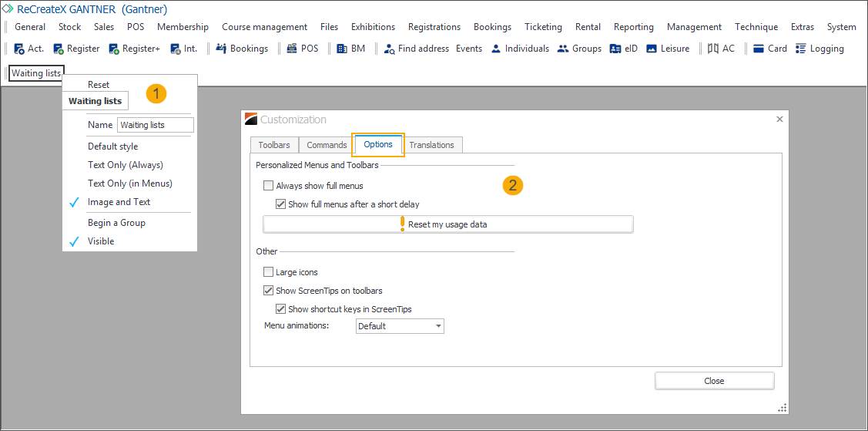Switch to the Toolbars tab

[274, 145]
